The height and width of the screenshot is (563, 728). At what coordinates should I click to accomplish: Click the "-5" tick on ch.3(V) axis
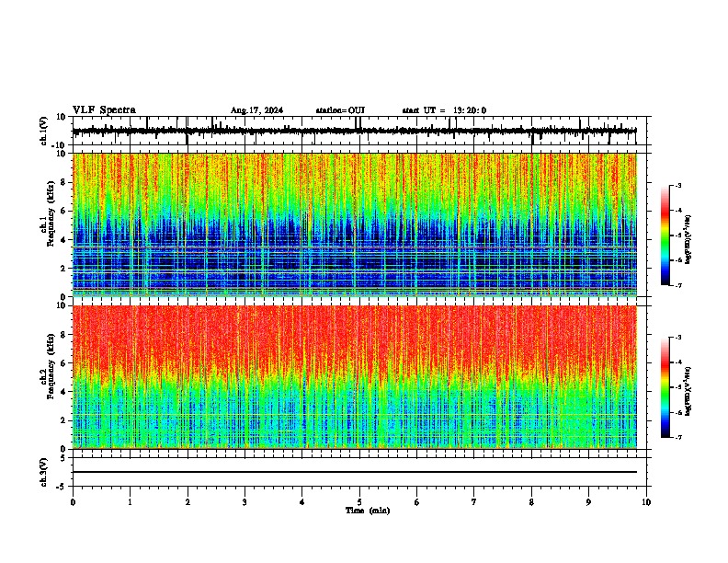(x=62, y=487)
